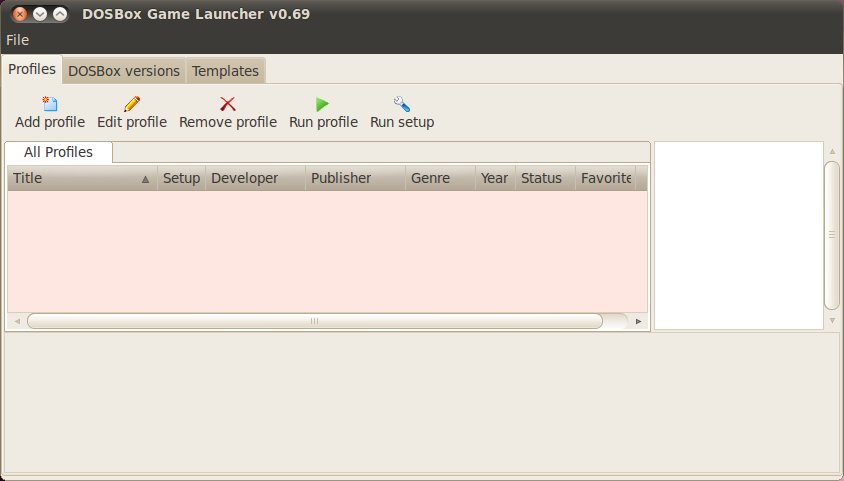Image resolution: width=844 pixels, height=481 pixels.
Task: Sort the list by Year column
Action: click(x=495, y=178)
